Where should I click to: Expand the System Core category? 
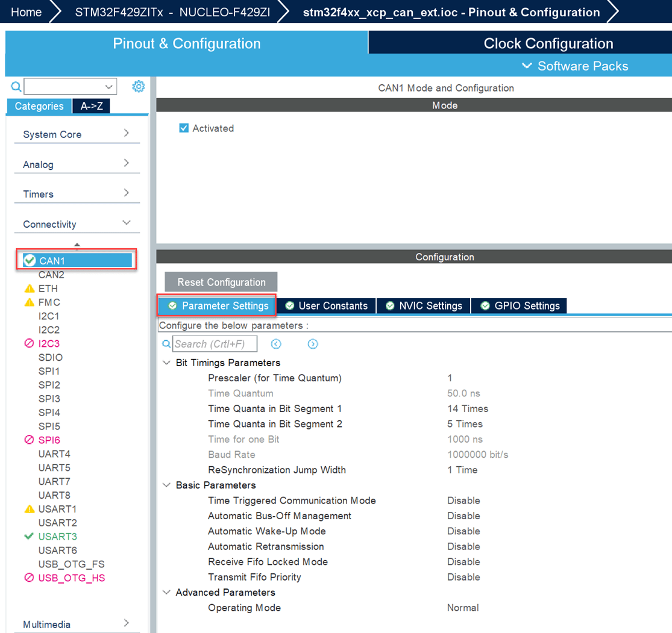point(77,134)
